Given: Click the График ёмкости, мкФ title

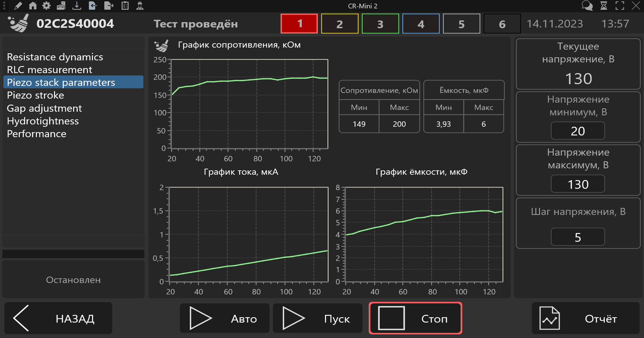Looking at the screenshot, I should click(421, 172).
